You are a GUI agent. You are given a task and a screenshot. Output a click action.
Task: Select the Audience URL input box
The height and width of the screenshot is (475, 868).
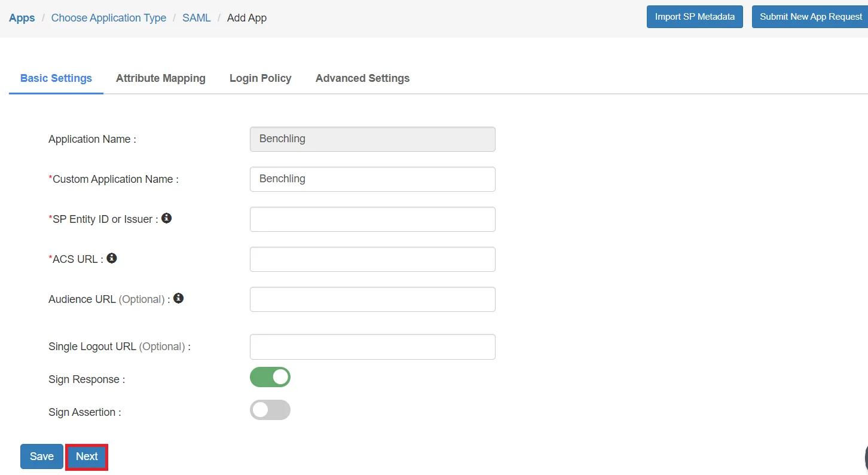tap(372, 299)
